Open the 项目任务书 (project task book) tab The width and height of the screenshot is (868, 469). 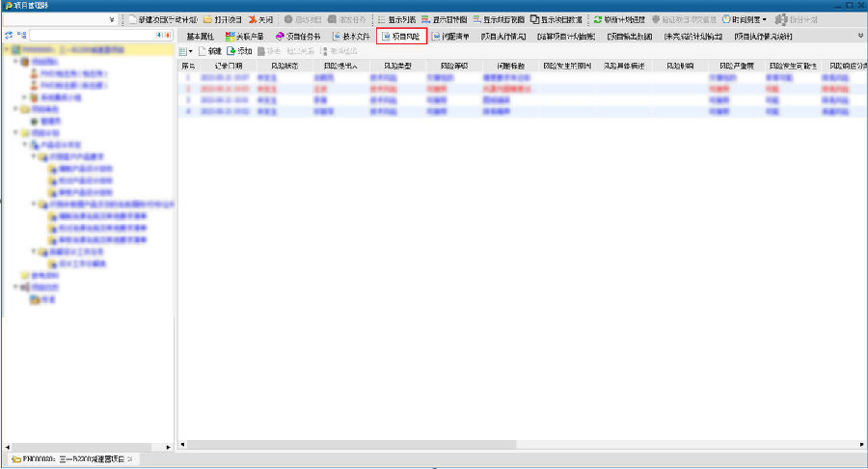tap(298, 37)
